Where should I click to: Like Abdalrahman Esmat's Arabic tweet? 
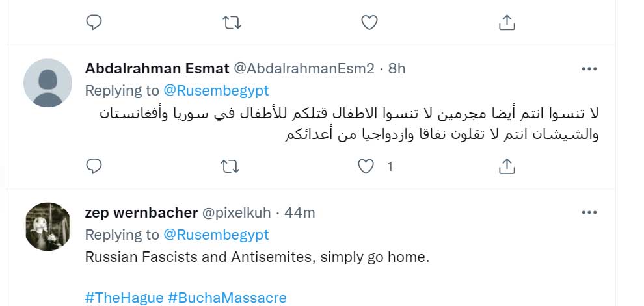coord(368,167)
